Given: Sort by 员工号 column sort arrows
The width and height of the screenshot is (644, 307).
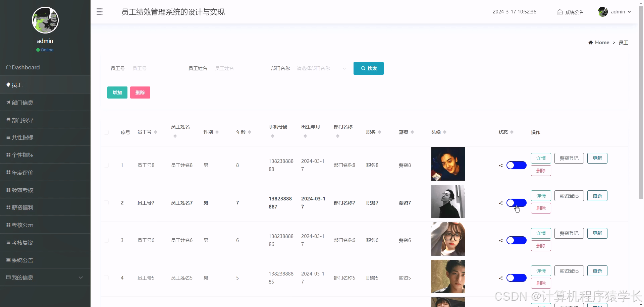Looking at the screenshot, I should pos(156,132).
